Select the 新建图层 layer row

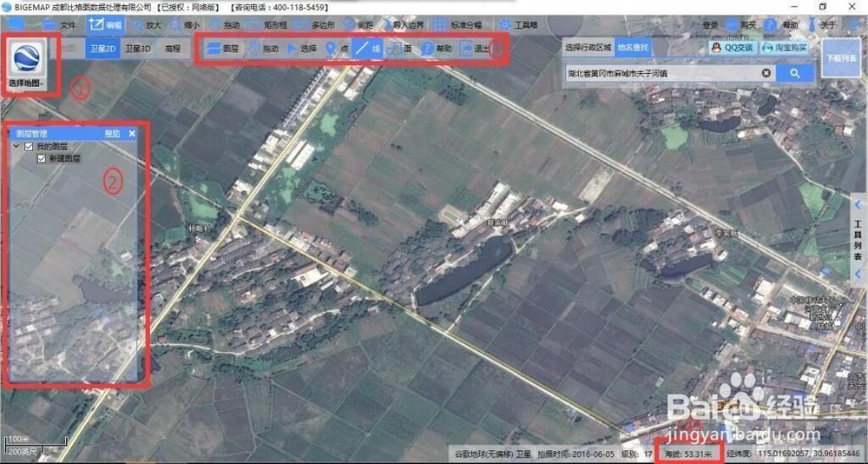(x=65, y=158)
